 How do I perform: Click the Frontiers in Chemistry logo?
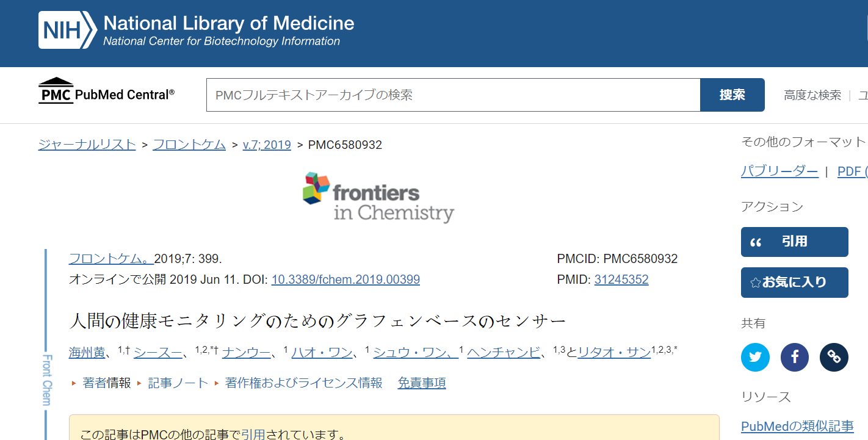(378, 197)
